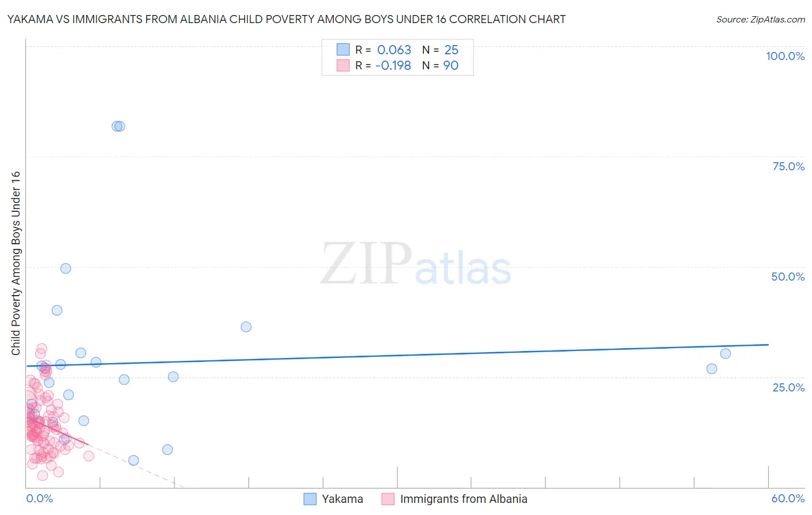Click the blue data point near 40%
The image size is (812, 515).
pos(57,310)
